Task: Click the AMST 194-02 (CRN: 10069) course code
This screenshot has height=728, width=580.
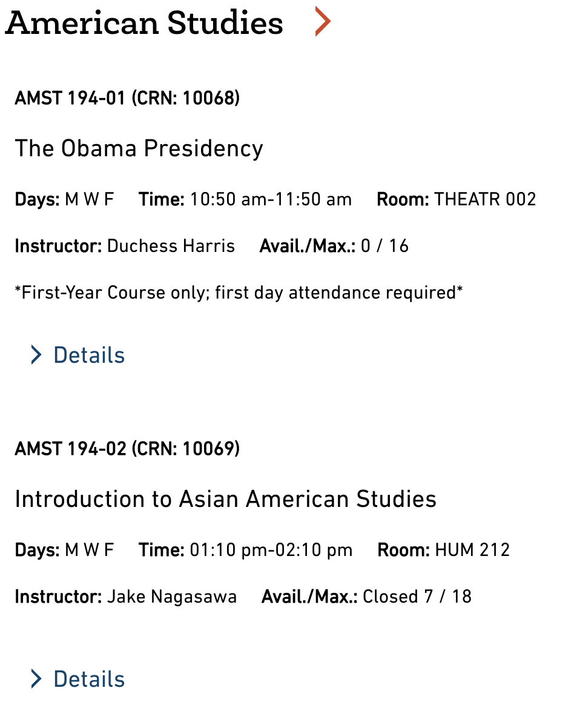Action: coord(127,449)
